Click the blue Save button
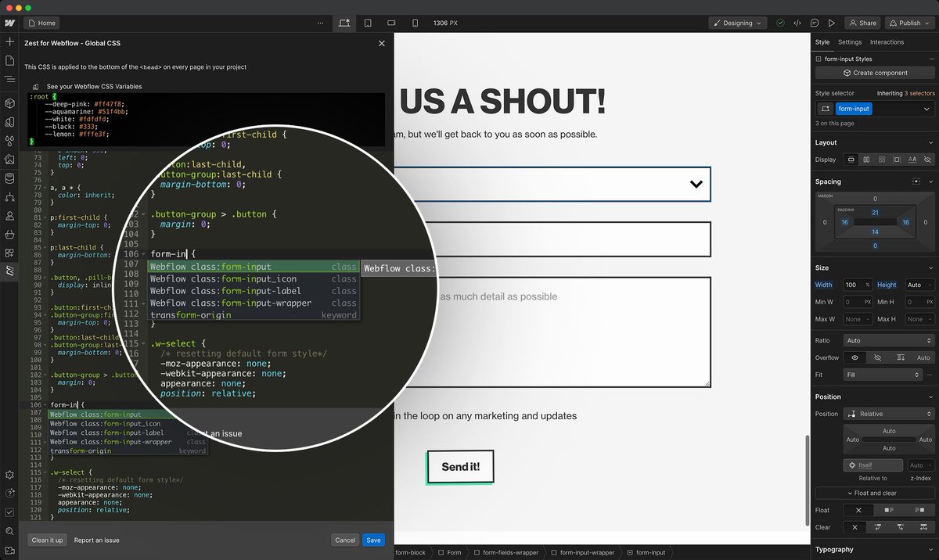The image size is (939, 560). tap(373, 540)
